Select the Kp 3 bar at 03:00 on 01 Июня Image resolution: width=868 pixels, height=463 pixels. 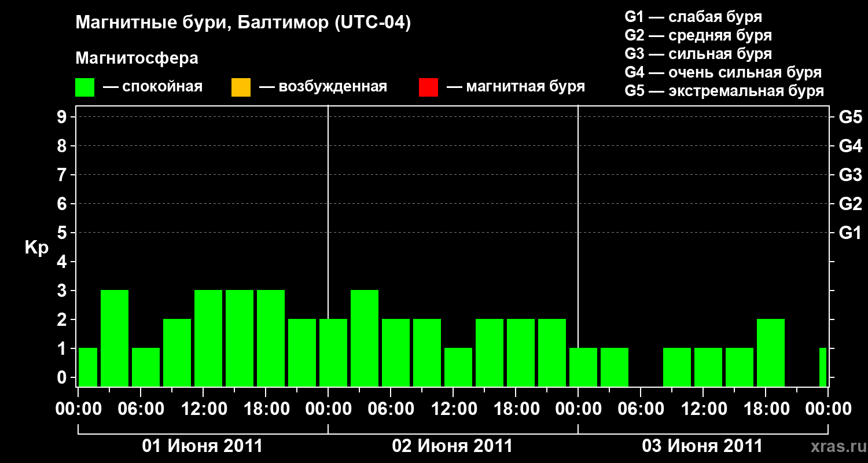[115, 338]
